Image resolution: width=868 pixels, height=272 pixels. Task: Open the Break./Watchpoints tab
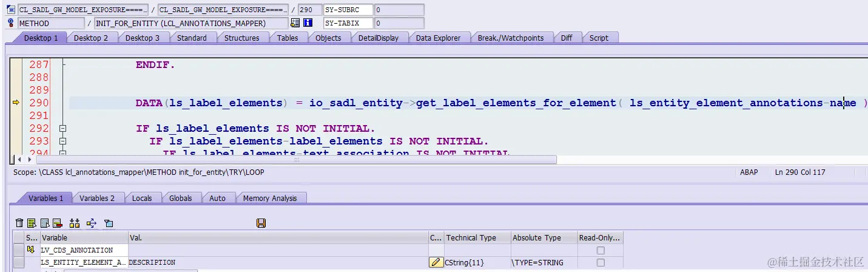511,38
